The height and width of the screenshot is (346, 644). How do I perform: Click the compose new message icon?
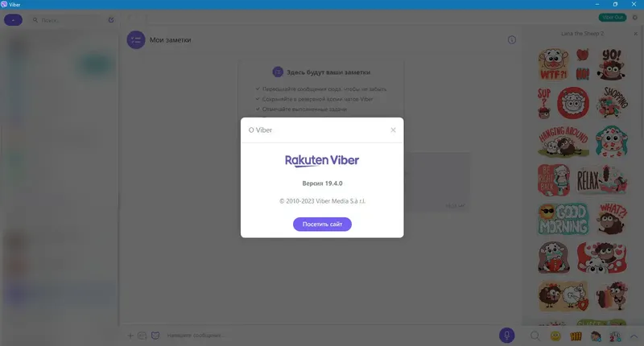[x=111, y=19]
